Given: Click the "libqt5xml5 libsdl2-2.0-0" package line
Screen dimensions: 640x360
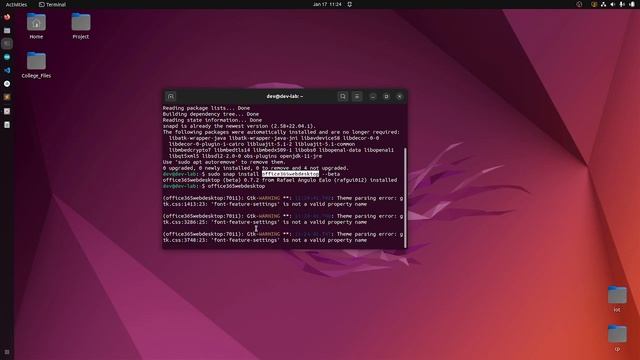Looking at the screenshot, I should [x=245, y=156].
